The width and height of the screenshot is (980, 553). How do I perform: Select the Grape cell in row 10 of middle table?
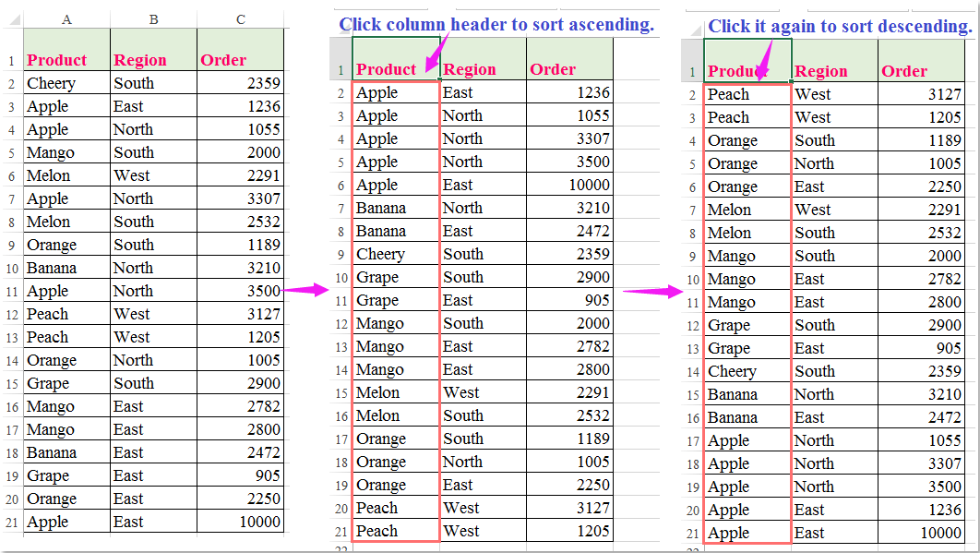(x=379, y=277)
